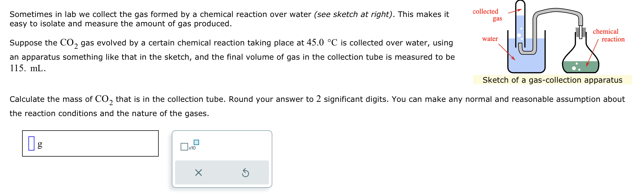Expand the gray button tray in the palette

pyautogui.click(x=222, y=172)
